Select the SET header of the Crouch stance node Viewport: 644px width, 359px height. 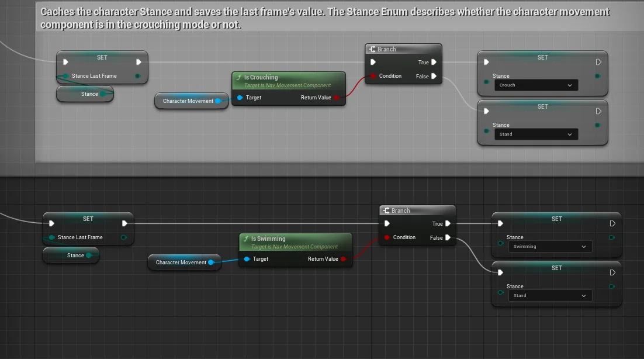point(542,57)
